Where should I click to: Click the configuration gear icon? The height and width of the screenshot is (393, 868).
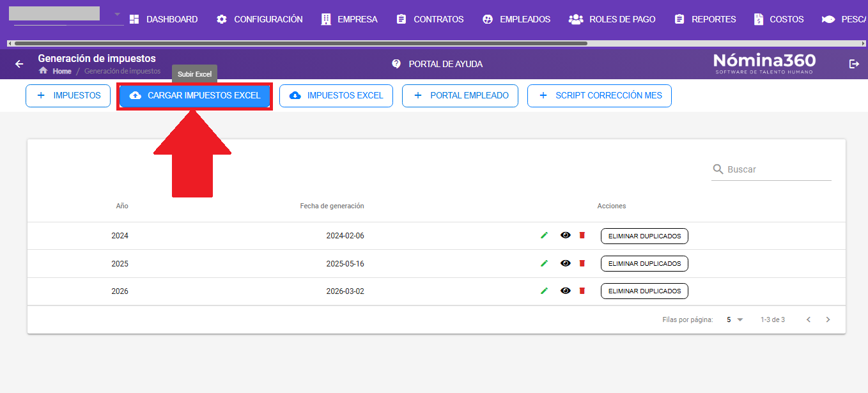(222, 19)
